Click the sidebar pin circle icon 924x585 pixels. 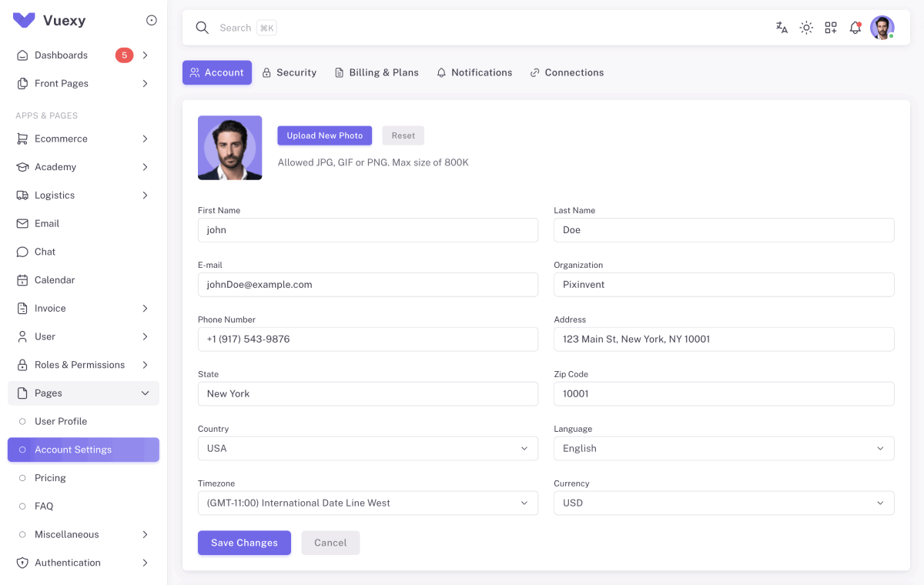[151, 21]
